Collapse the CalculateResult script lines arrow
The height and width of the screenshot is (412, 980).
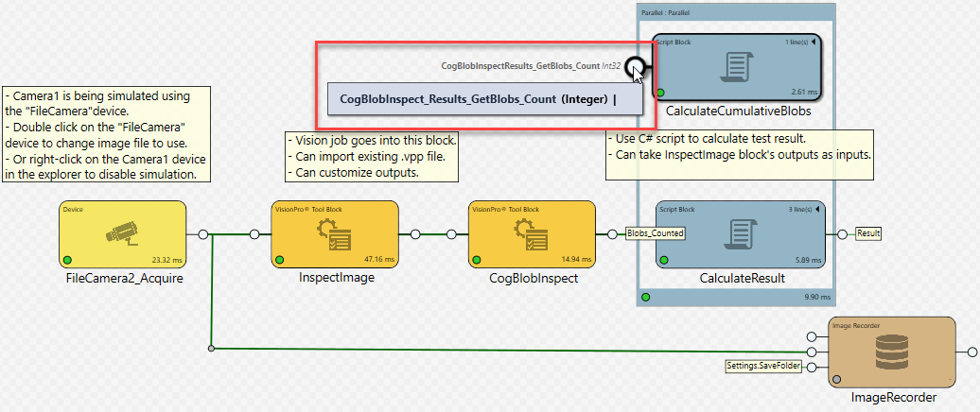[815, 209]
